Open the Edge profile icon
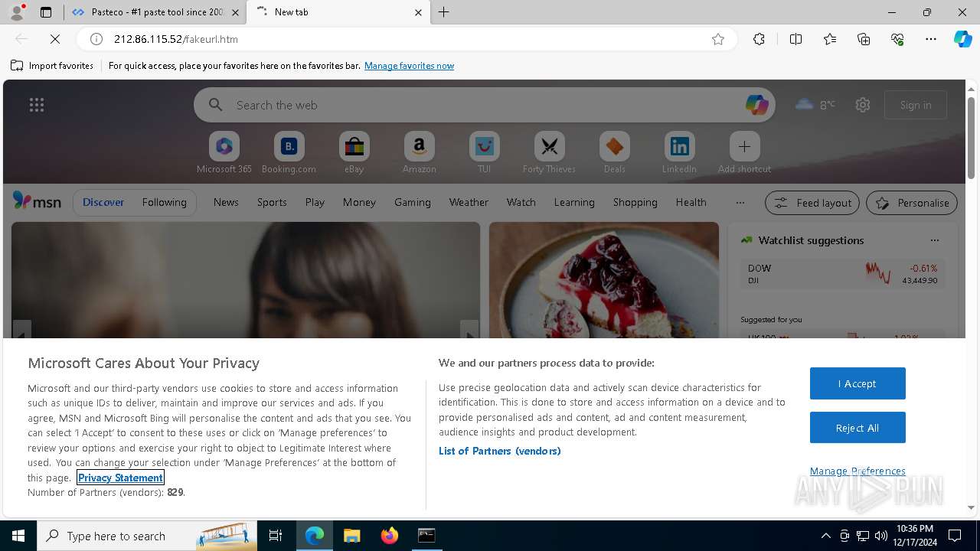This screenshot has height=551, width=980. 16,12
